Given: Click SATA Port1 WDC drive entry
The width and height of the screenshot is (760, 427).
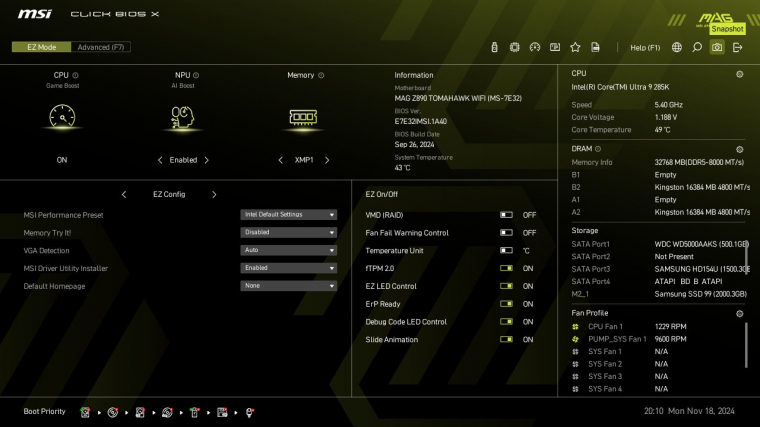Looking at the screenshot, I should 660,244.
